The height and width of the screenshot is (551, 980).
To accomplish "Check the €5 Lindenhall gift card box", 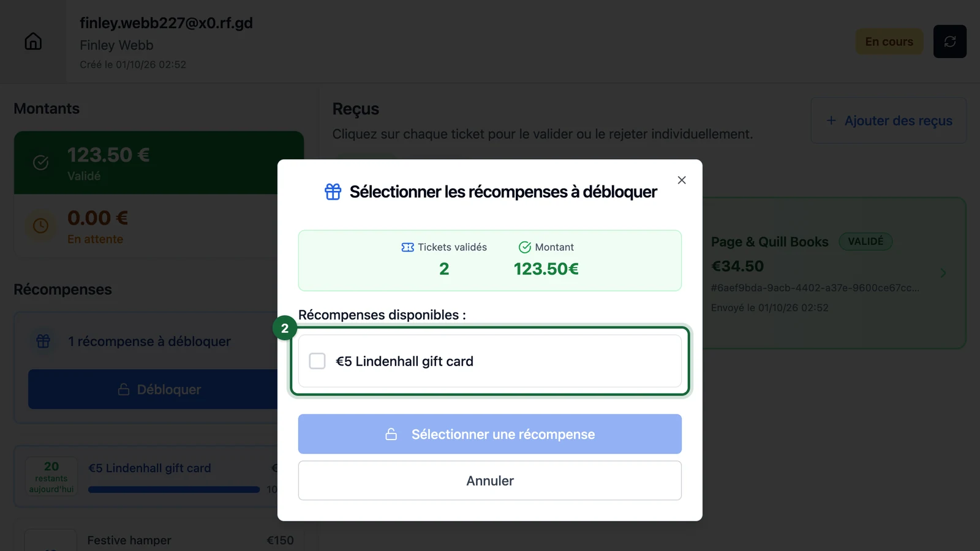I will pyautogui.click(x=317, y=361).
